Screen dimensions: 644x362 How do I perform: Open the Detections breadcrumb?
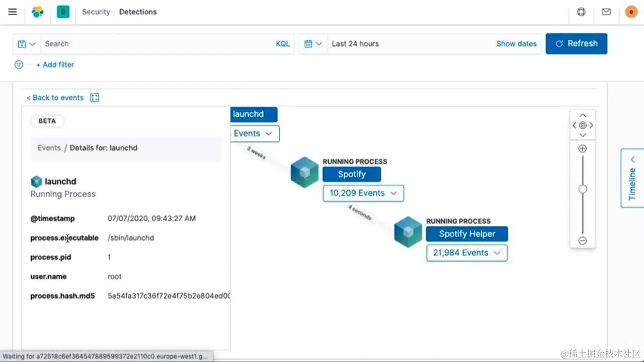pos(138,12)
